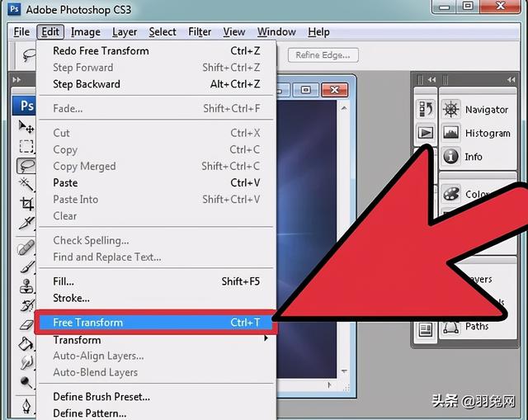The height and width of the screenshot is (420, 528).
Task: Choose Free Transform from Edit menu
Action: [x=156, y=323]
